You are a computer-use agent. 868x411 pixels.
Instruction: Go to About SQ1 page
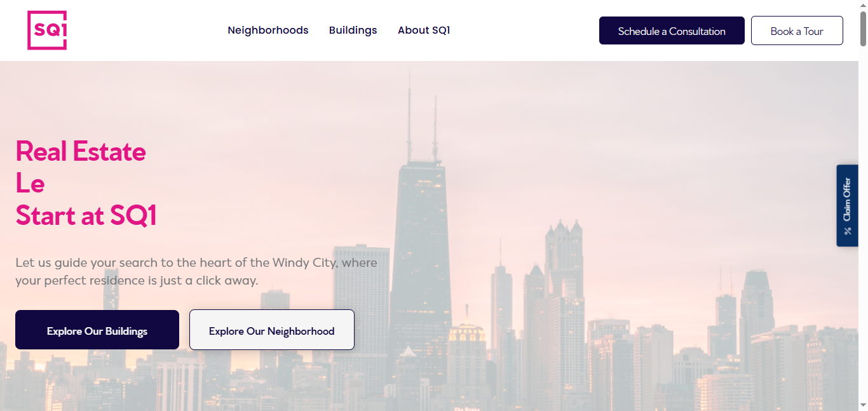click(x=424, y=30)
